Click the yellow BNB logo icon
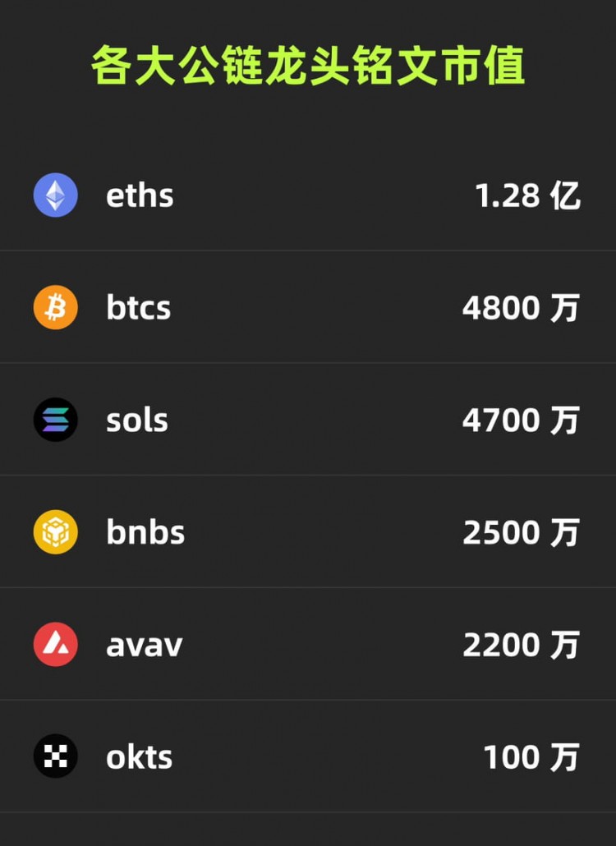Viewport: 616px width, 846px height. point(56,532)
